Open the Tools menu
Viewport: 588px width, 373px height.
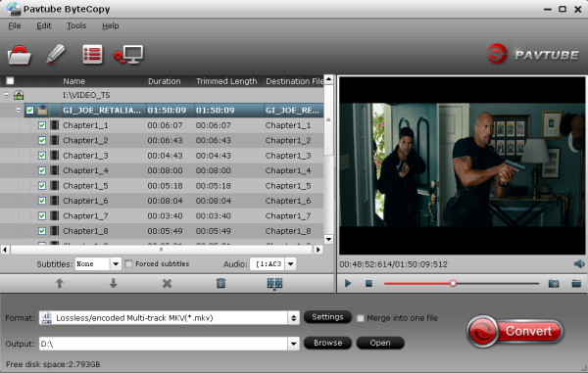[x=76, y=25]
